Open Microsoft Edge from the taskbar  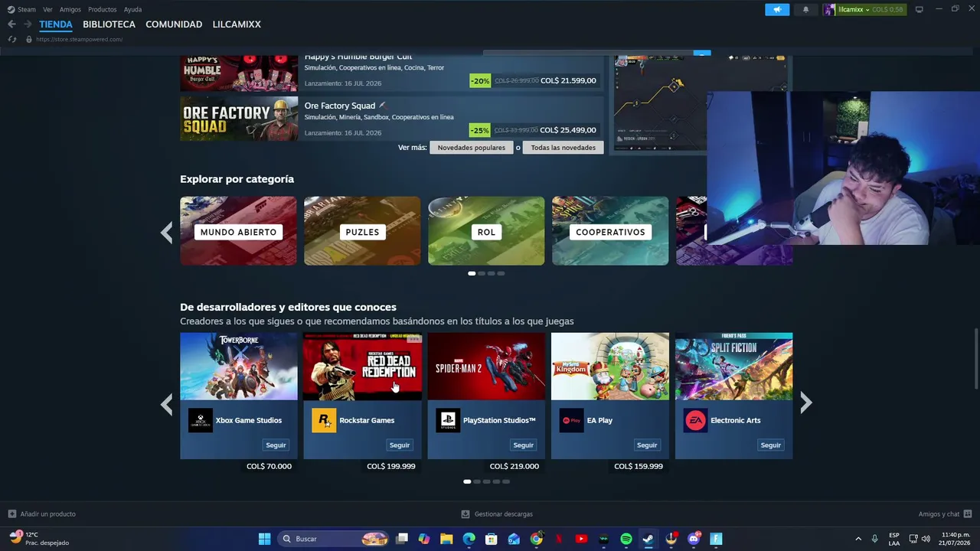[469, 539]
